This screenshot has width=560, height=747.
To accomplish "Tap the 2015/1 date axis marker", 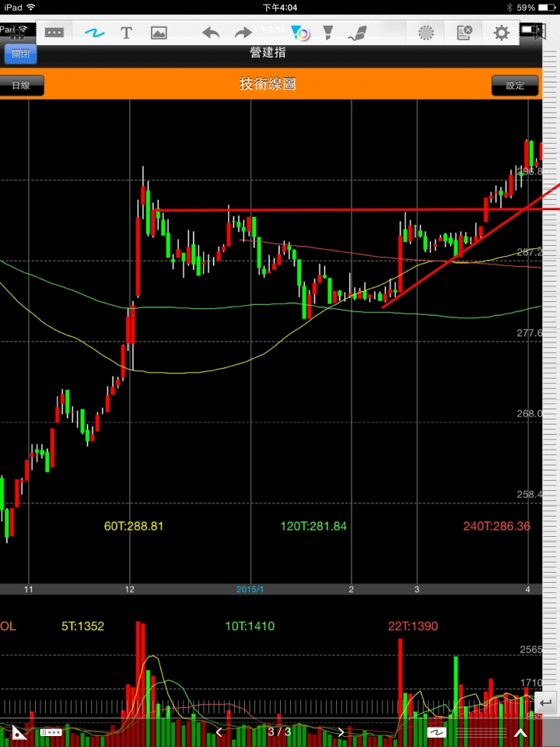I will pyautogui.click(x=250, y=590).
